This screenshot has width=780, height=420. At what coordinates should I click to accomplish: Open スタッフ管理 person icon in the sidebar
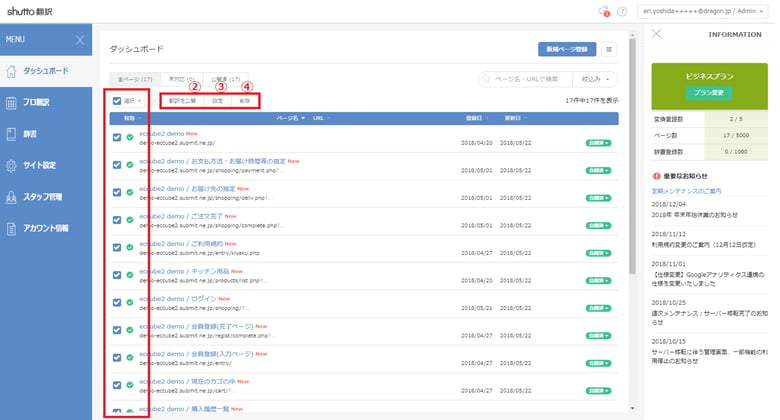tap(11, 197)
